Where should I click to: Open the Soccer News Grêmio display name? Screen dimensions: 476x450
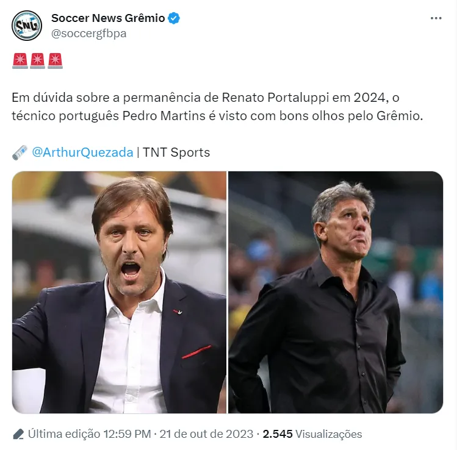(x=107, y=18)
